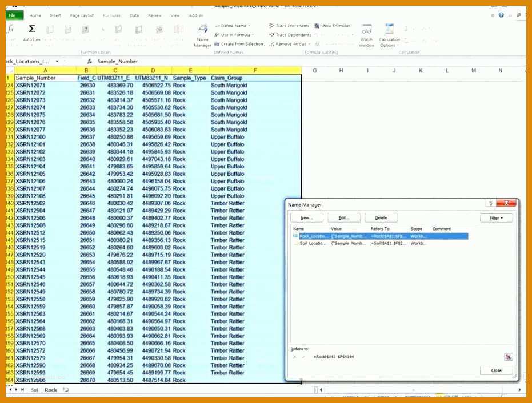Viewport: 532px width, 403px height.
Task: Open the Define Name dropdown arrow
Action: click(x=249, y=26)
